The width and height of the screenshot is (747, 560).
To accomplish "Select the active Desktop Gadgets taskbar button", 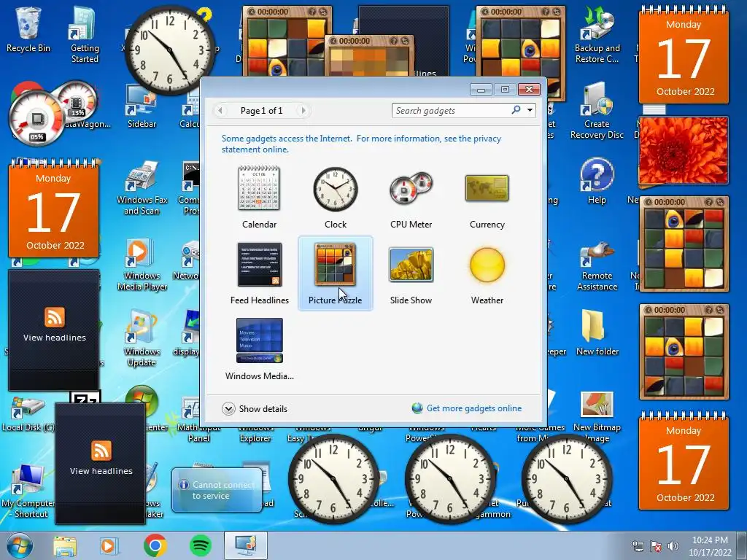I will tap(245, 545).
